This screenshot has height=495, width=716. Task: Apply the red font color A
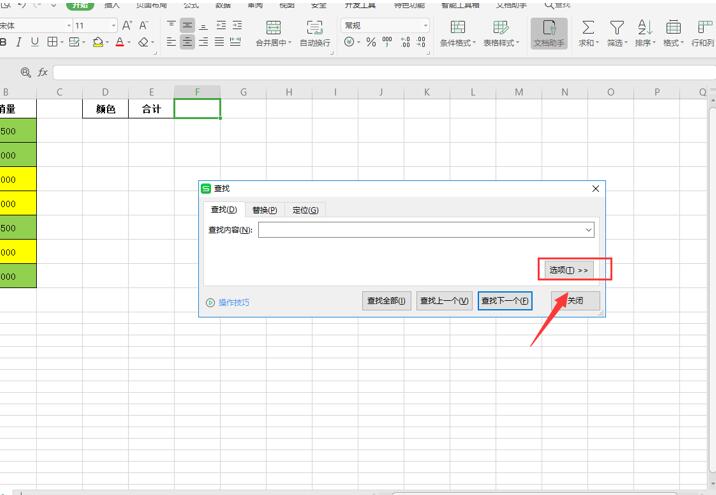pyautogui.click(x=120, y=42)
